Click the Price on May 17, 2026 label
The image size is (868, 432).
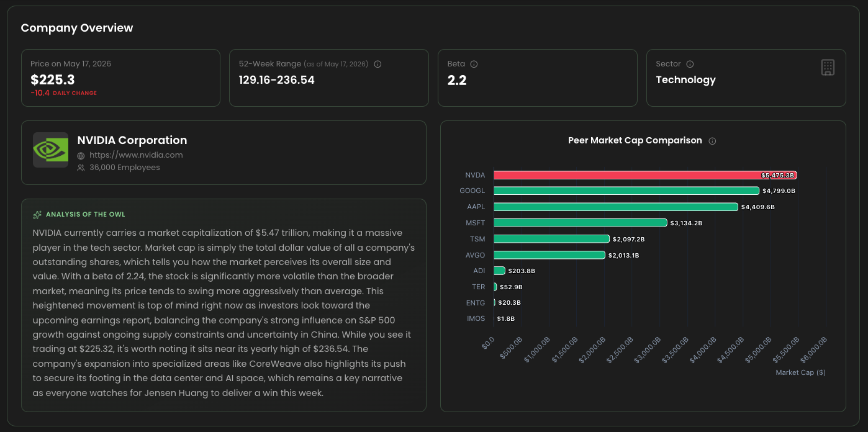click(71, 64)
